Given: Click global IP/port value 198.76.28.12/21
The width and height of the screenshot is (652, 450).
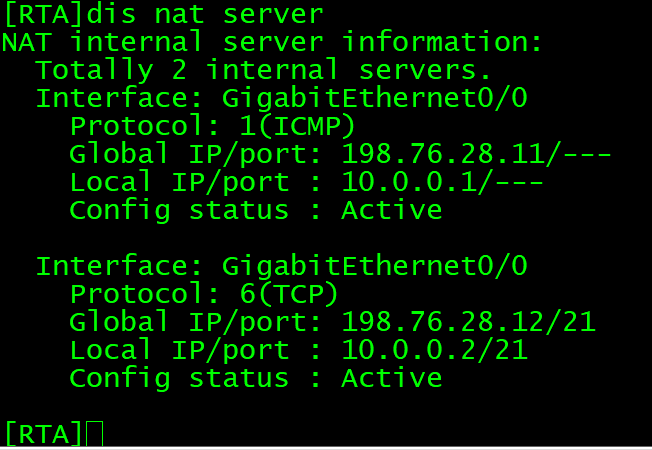Looking at the screenshot, I should click(x=469, y=323).
